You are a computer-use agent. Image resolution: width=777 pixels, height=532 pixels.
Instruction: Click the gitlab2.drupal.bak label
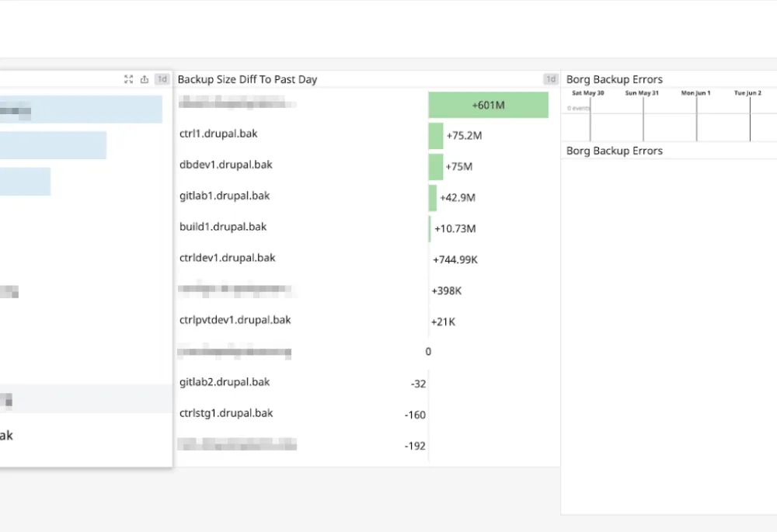223,381
